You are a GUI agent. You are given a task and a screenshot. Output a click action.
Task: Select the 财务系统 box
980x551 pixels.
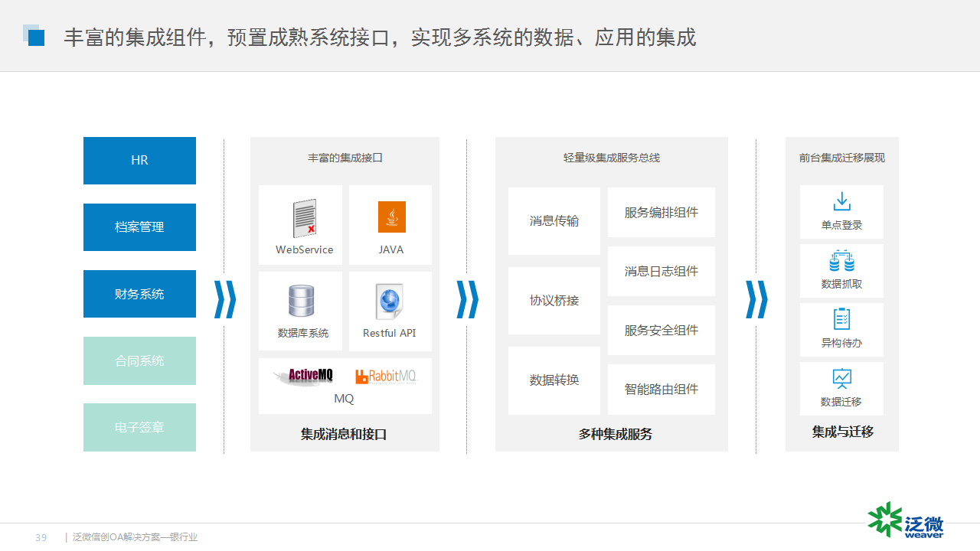(x=139, y=294)
